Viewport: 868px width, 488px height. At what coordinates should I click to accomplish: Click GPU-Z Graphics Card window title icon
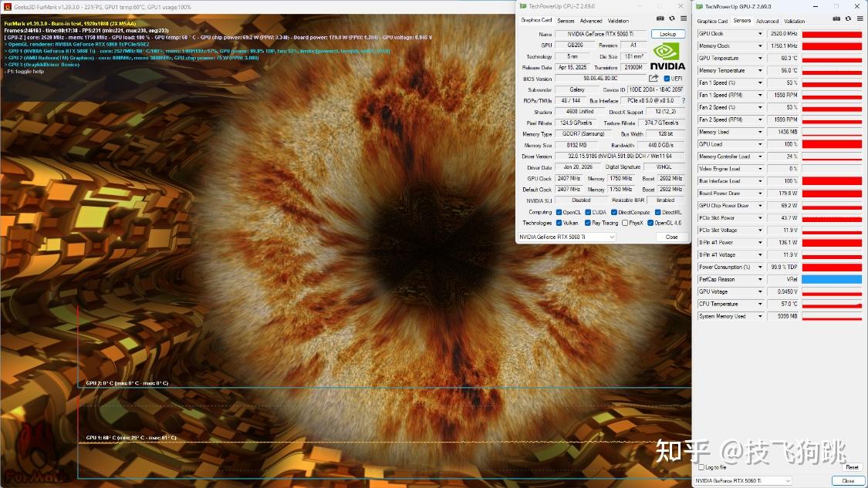pos(522,6)
